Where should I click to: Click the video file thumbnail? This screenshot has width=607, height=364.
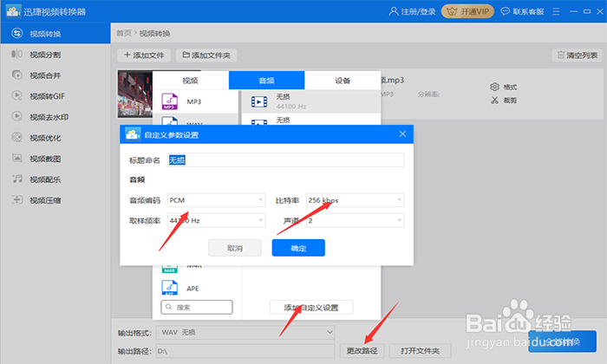[135, 94]
